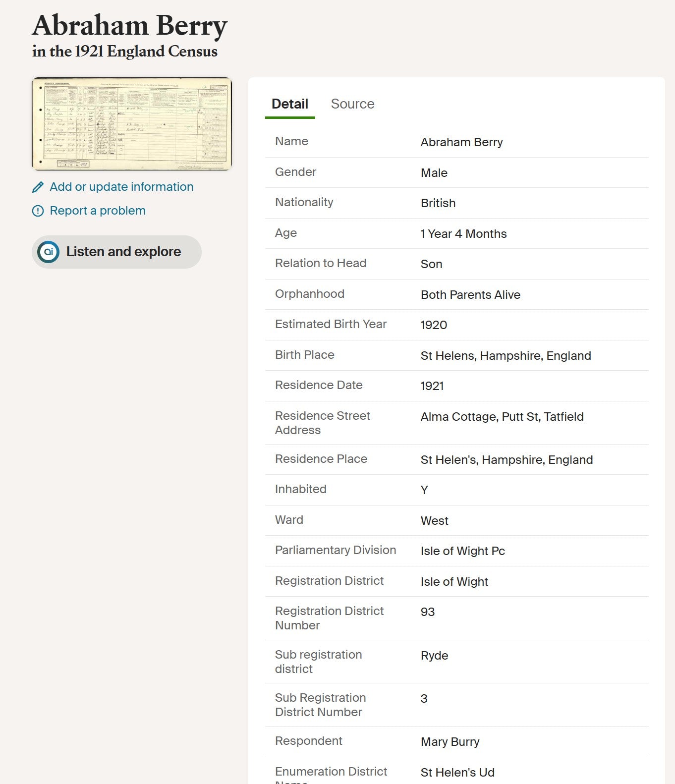Screen dimensions: 675x784
Task: Click the Estimated Birth Year 1920 value
Action: tap(434, 325)
